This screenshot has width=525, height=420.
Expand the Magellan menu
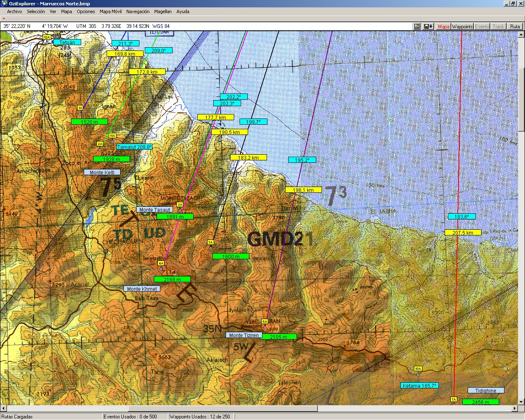[x=163, y=11]
